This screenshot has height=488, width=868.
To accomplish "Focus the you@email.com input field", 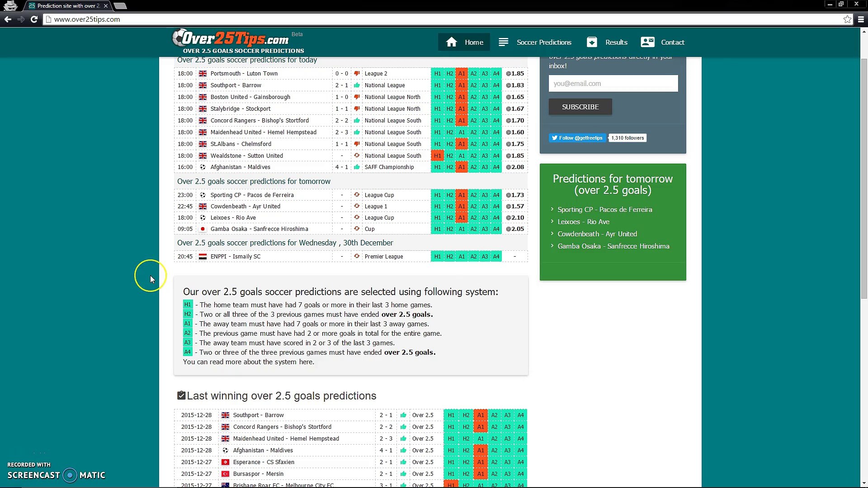I will [613, 83].
